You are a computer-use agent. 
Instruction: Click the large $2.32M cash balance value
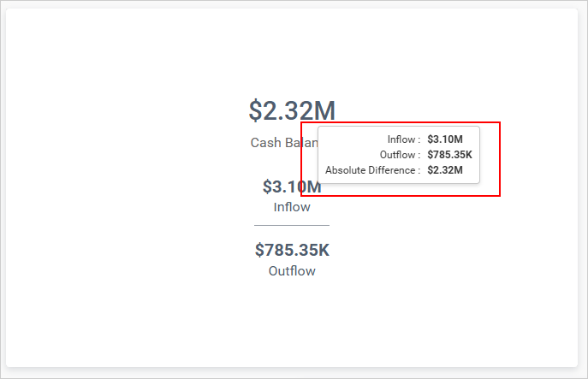click(291, 110)
